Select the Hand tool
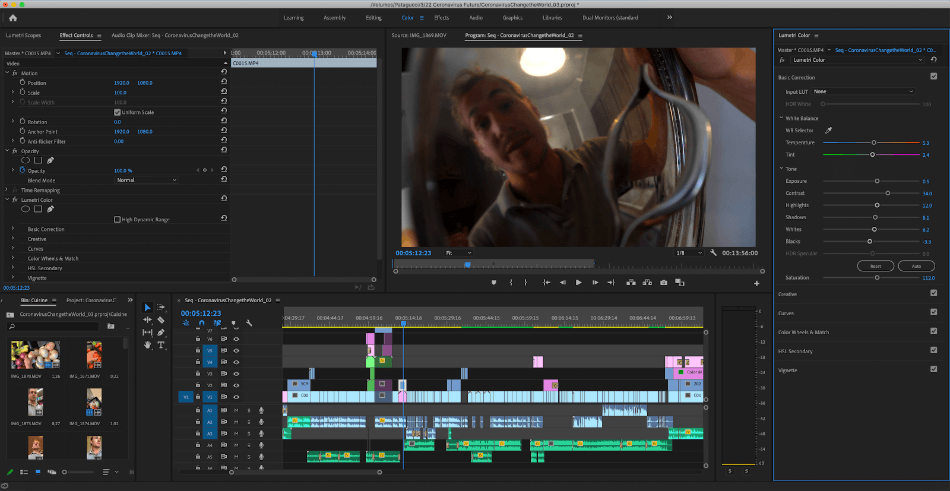950x491 pixels. click(148, 345)
